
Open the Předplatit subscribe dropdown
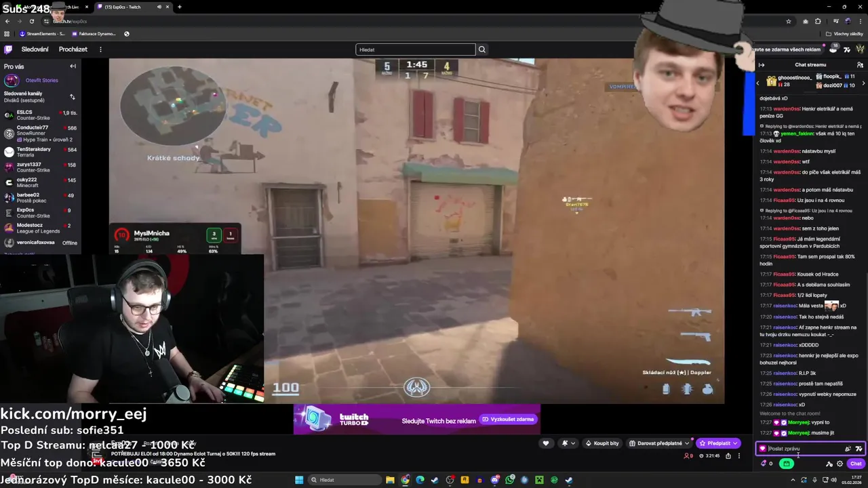[718, 443]
